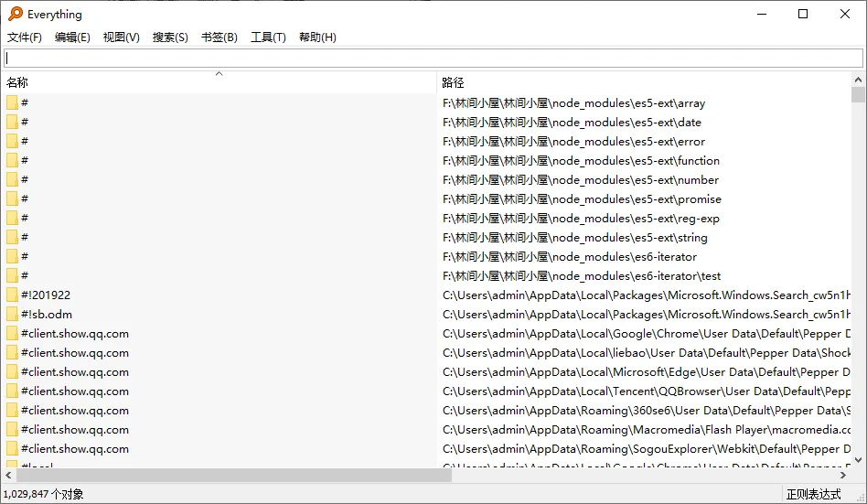Select folder icon of es5-ext\function row
The width and height of the screenshot is (867, 504).
pyautogui.click(x=12, y=160)
